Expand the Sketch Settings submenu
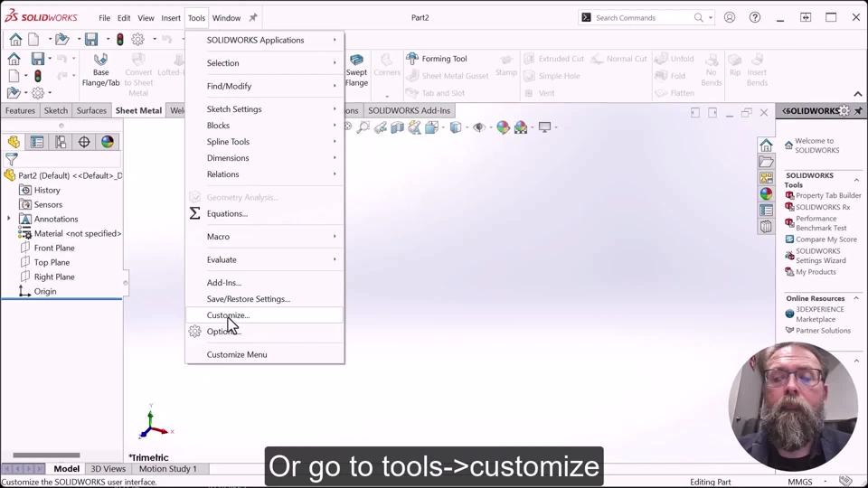The height and width of the screenshot is (488, 868). (264, 109)
